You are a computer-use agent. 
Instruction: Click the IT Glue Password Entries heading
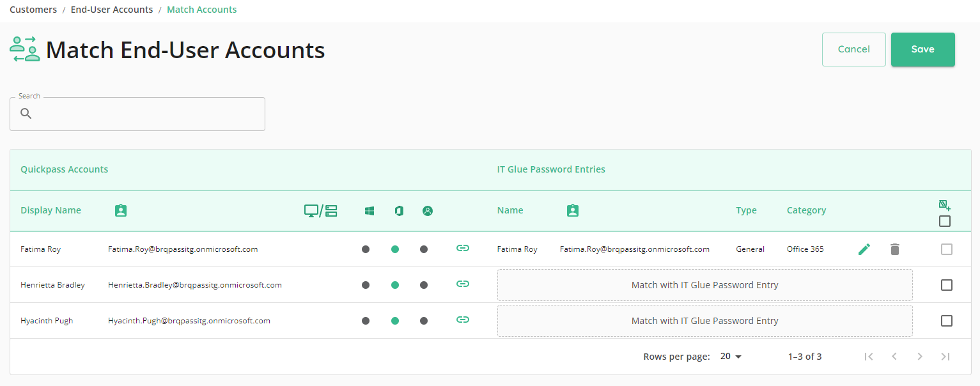point(551,169)
